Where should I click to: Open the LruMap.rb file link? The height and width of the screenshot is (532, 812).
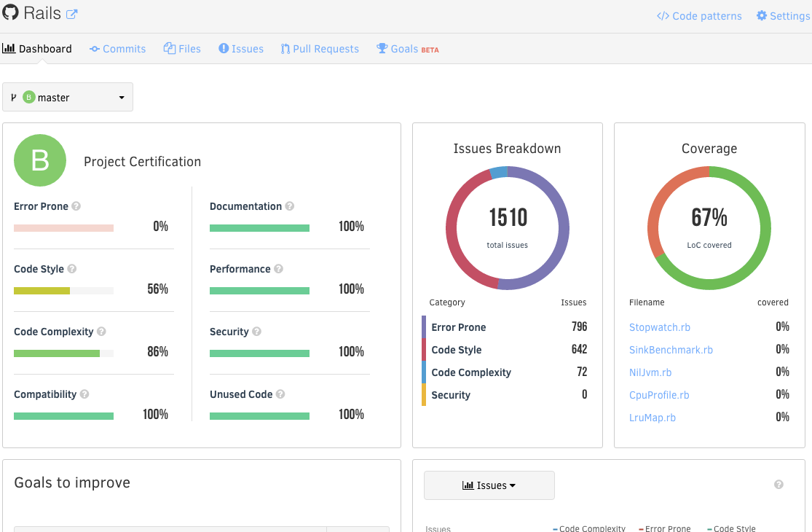(x=653, y=418)
